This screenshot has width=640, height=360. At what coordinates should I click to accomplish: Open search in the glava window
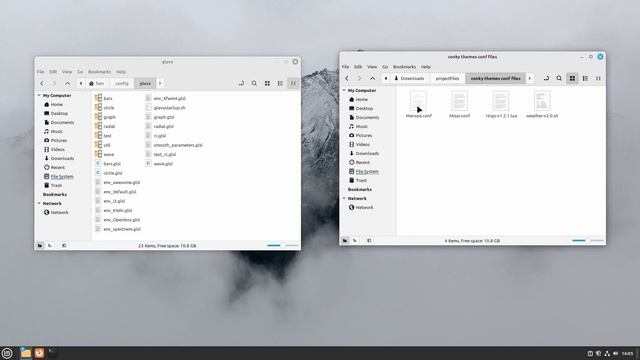click(254, 83)
